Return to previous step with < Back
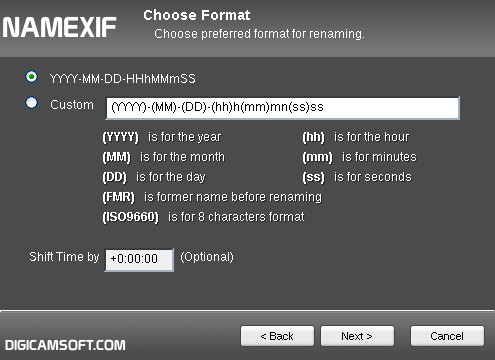Screen dimensions: 495x360 point(277,336)
